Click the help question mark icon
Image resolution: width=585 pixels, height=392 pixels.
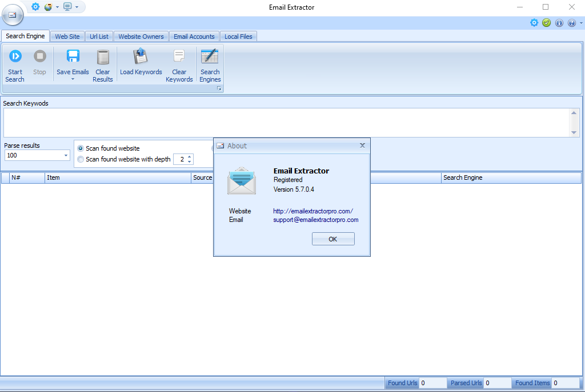click(571, 23)
